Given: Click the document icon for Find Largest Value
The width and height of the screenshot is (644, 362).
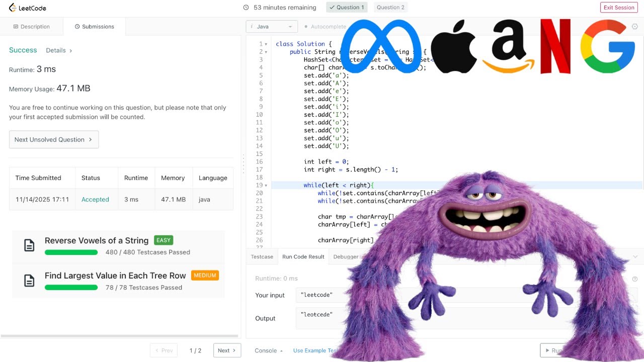Looking at the screenshot, I should coord(30,281).
